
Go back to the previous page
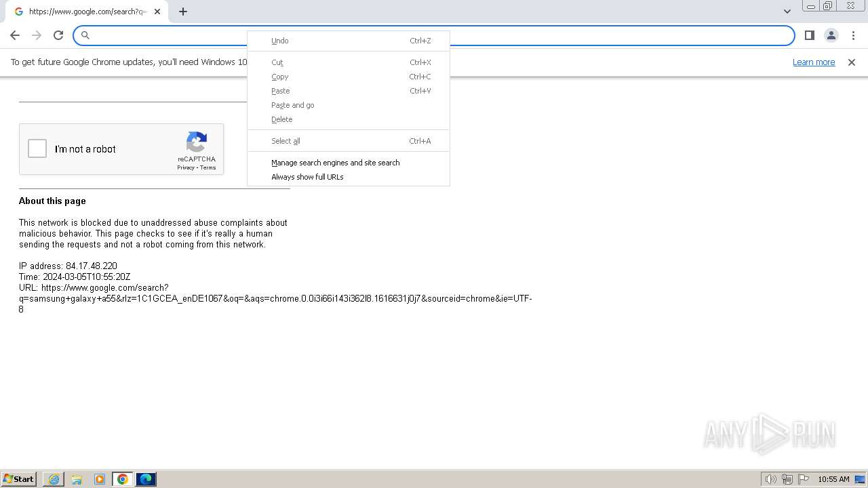pyautogui.click(x=15, y=35)
